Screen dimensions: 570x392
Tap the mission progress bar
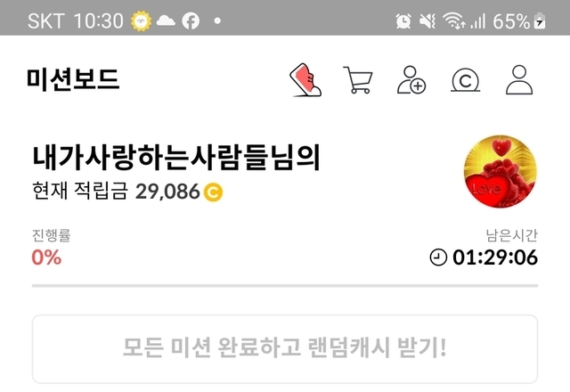coord(285,286)
